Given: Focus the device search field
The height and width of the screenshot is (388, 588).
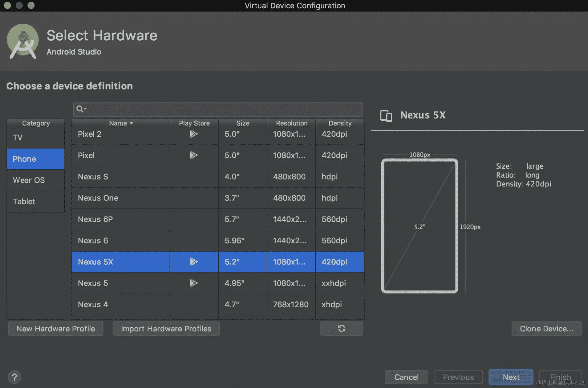Looking at the screenshot, I should (x=218, y=109).
